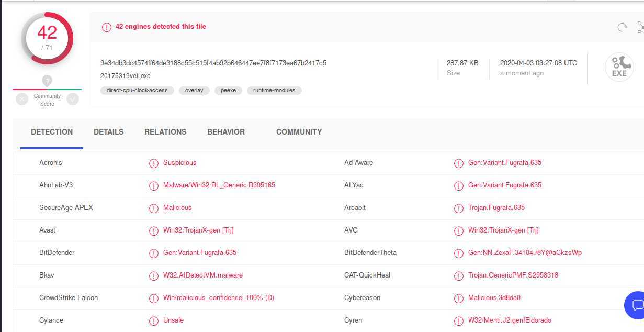Click the warning icon in the Acronis row
The width and height of the screenshot is (644, 332).
click(x=154, y=163)
